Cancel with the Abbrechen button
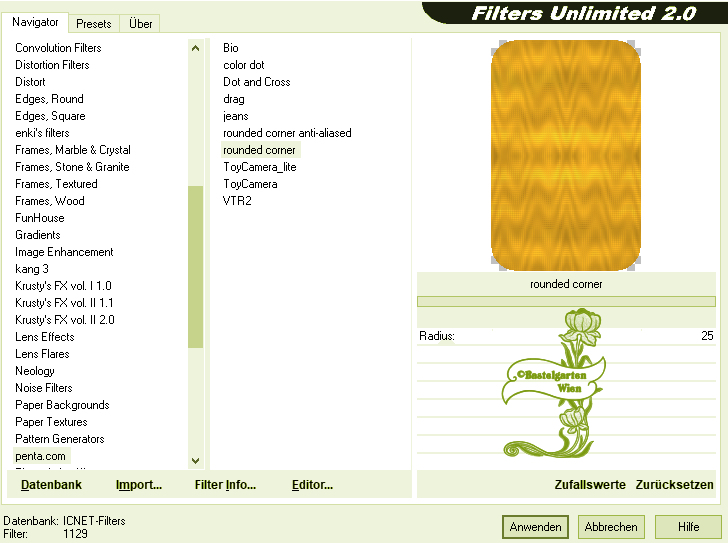This screenshot has height=543, width=728. (611, 527)
